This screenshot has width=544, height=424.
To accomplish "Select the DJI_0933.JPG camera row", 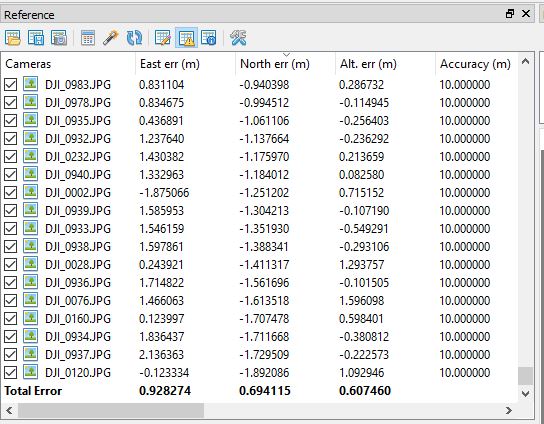I will click(259, 229).
